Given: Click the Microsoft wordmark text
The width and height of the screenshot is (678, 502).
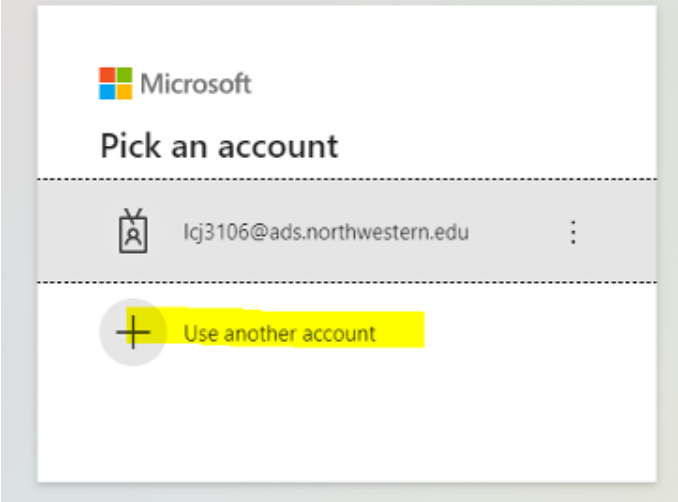Looking at the screenshot, I should coord(196,84).
